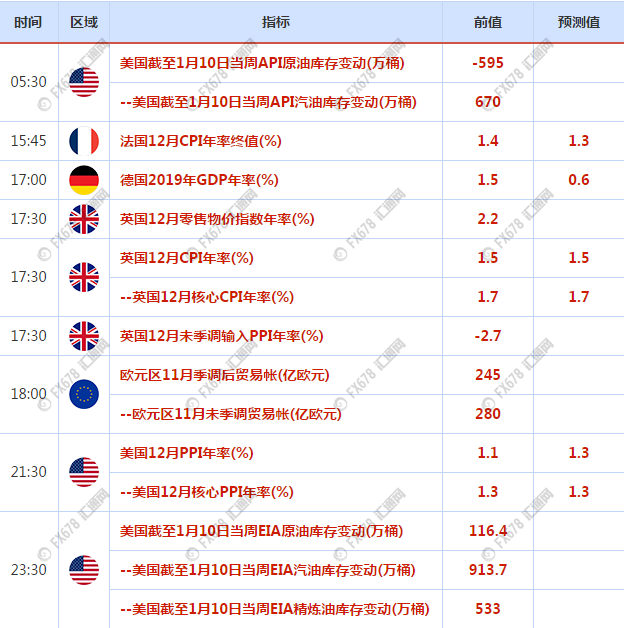
Task: Click the EU flag icon at 18:00
Action: click(x=84, y=394)
